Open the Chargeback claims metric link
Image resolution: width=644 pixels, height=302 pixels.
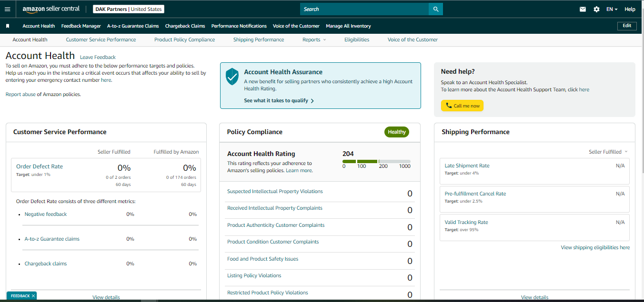tap(46, 264)
